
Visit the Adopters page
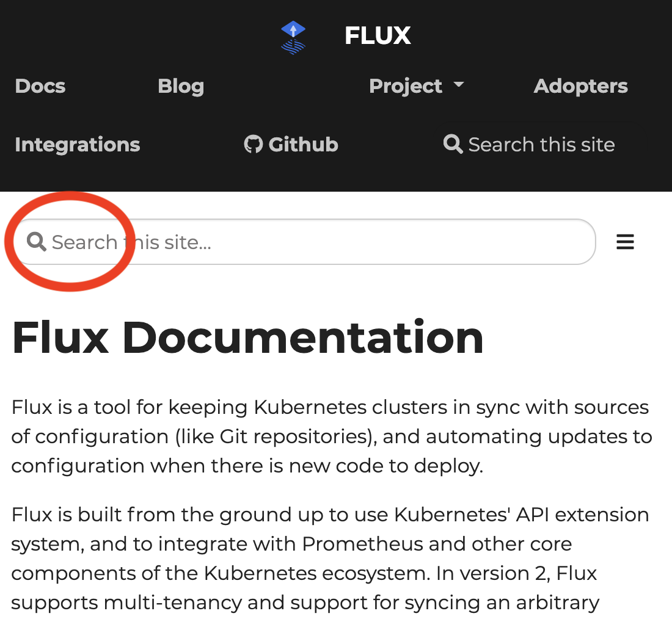[580, 86]
